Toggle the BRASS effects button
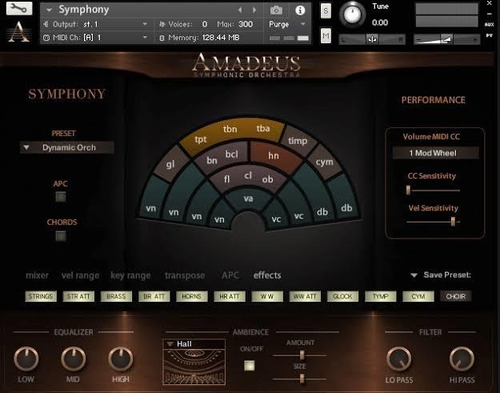This screenshot has width=500, height=393. [x=116, y=296]
